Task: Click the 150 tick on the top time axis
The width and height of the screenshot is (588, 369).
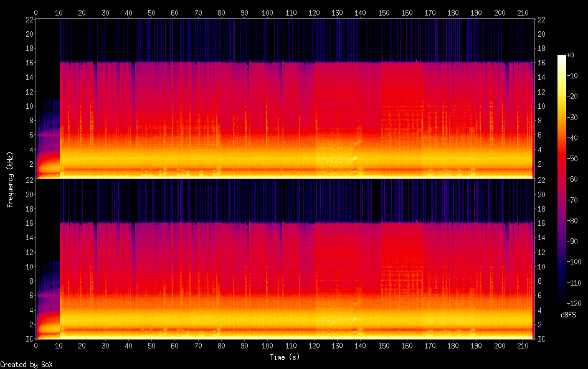Action: tap(383, 12)
